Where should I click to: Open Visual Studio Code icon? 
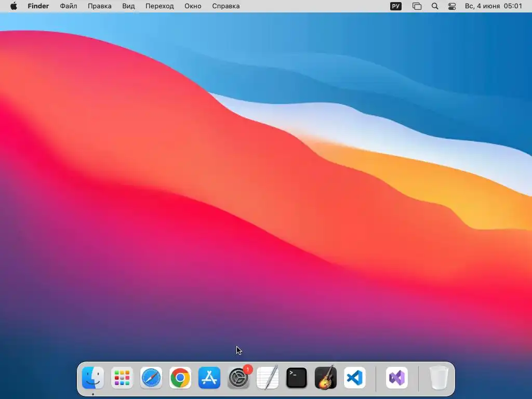354,378
